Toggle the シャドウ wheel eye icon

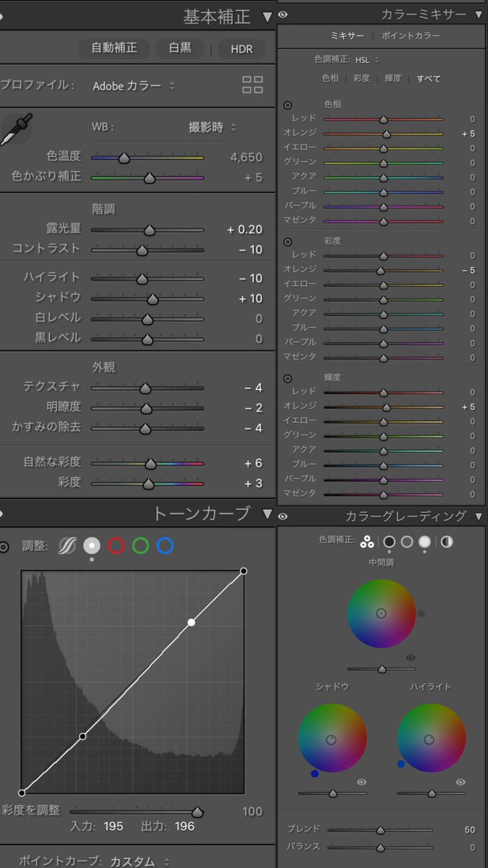(361, 782)
